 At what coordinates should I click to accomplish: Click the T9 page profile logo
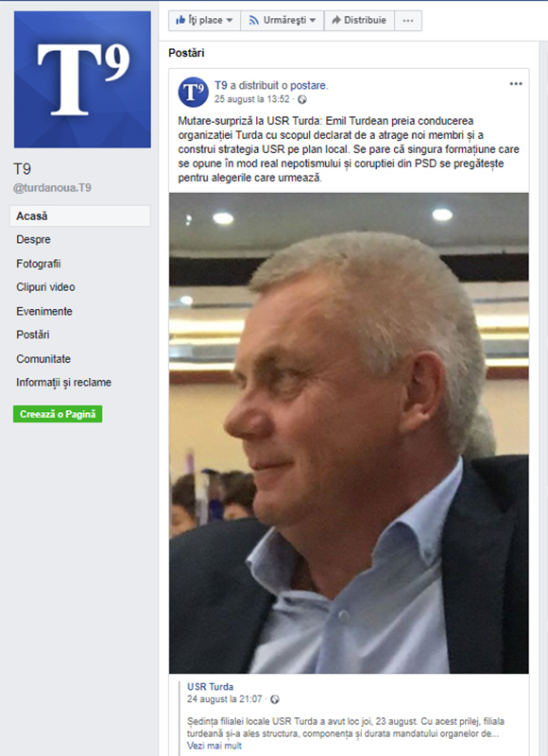82,79
